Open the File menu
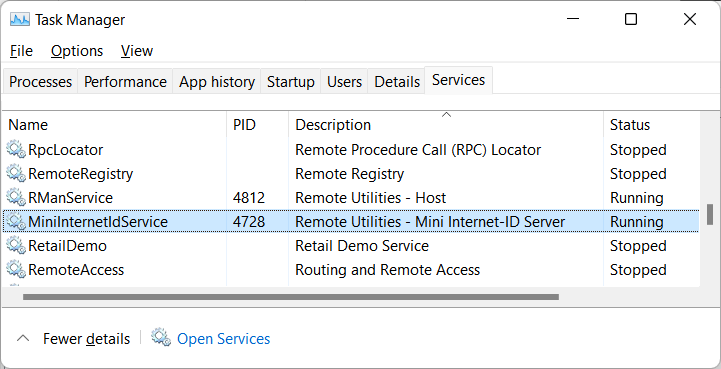Viewport: 721px width, 369px height. 21,51
